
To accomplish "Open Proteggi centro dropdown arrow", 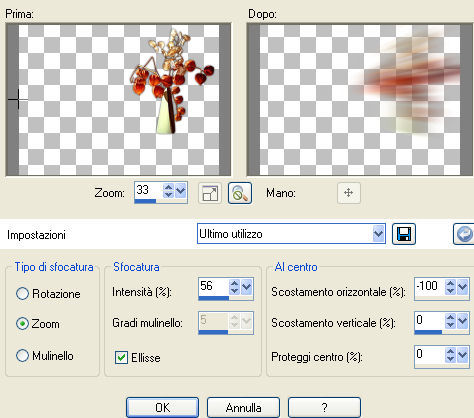I will coord(463,355).
